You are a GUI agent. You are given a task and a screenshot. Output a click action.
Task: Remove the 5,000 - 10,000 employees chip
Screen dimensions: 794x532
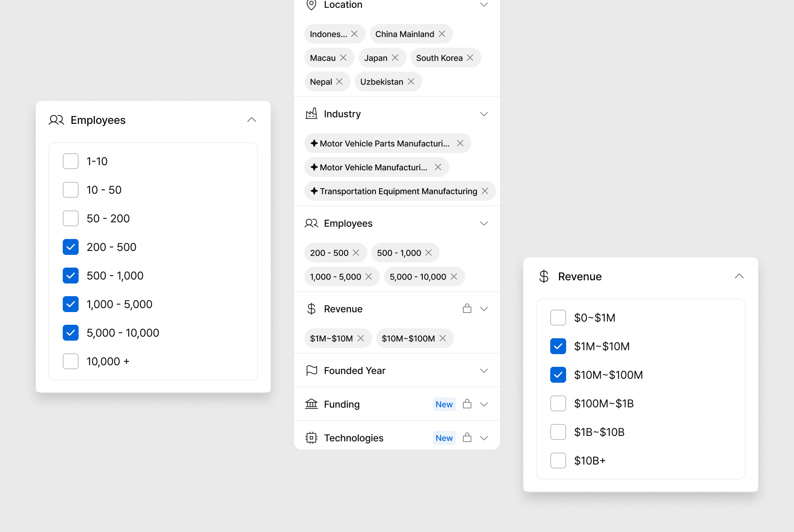tap(454, 276)
